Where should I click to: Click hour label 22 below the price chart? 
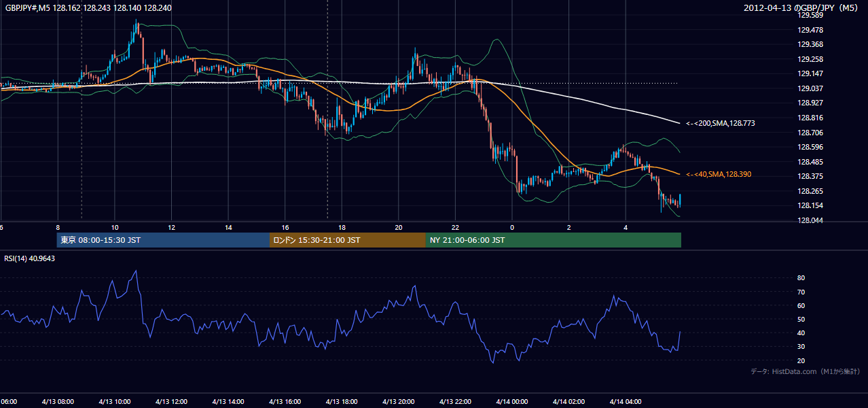pyautogui.click(x=456, y=227)
